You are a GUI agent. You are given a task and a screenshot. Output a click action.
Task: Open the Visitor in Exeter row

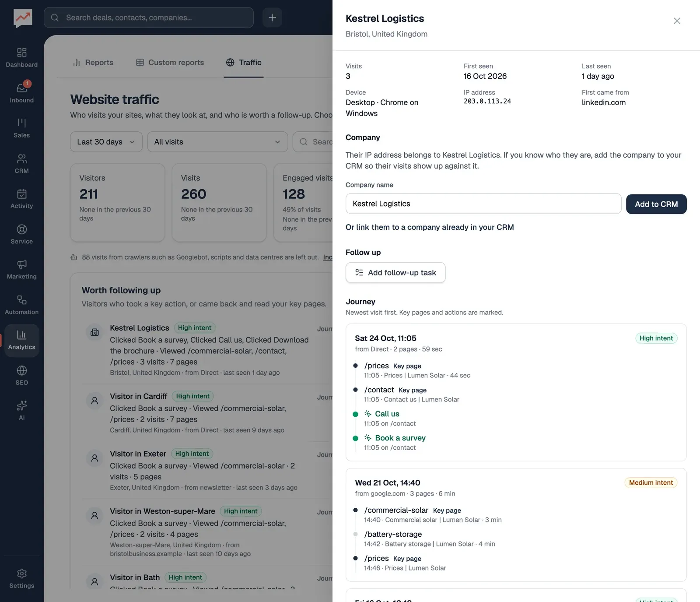click(208, 470)
